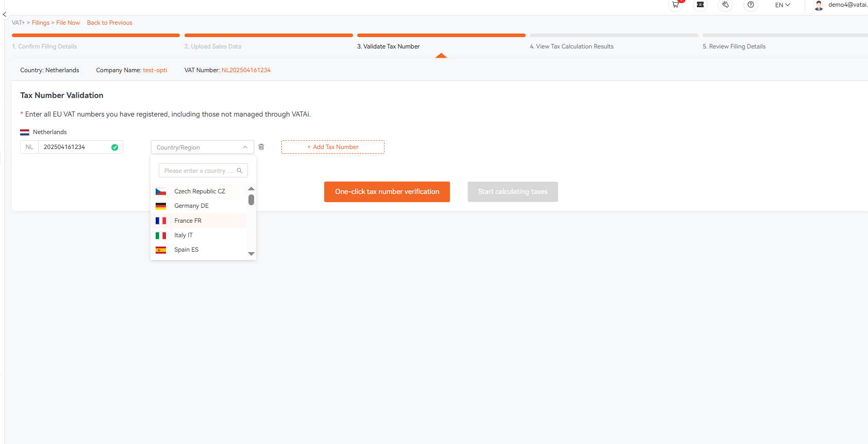
Task: Click the Germany flag icon
Action: (x=161, y=206)
